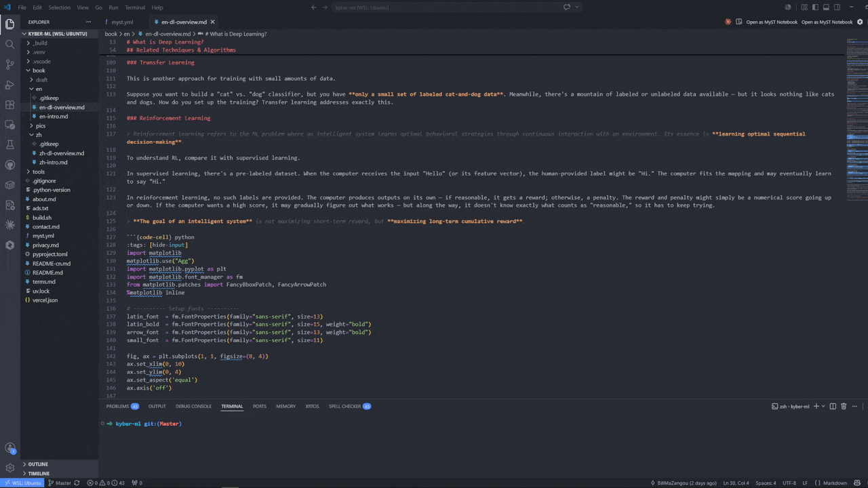Switch to the myst.yml editor tab
This screenshot has width=868, height=488.
tap(122, 22)
